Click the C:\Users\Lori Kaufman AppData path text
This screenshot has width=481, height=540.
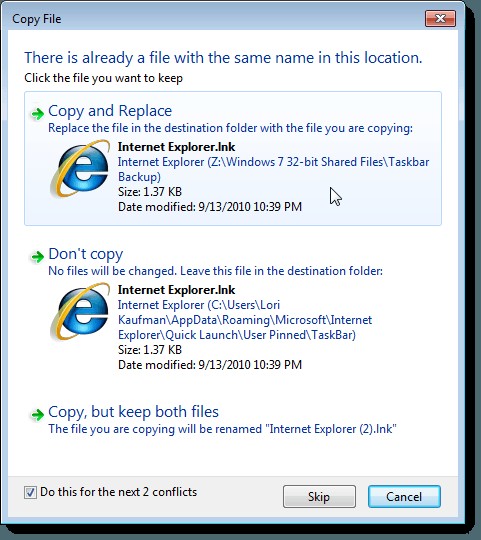[x=245, y=320]
